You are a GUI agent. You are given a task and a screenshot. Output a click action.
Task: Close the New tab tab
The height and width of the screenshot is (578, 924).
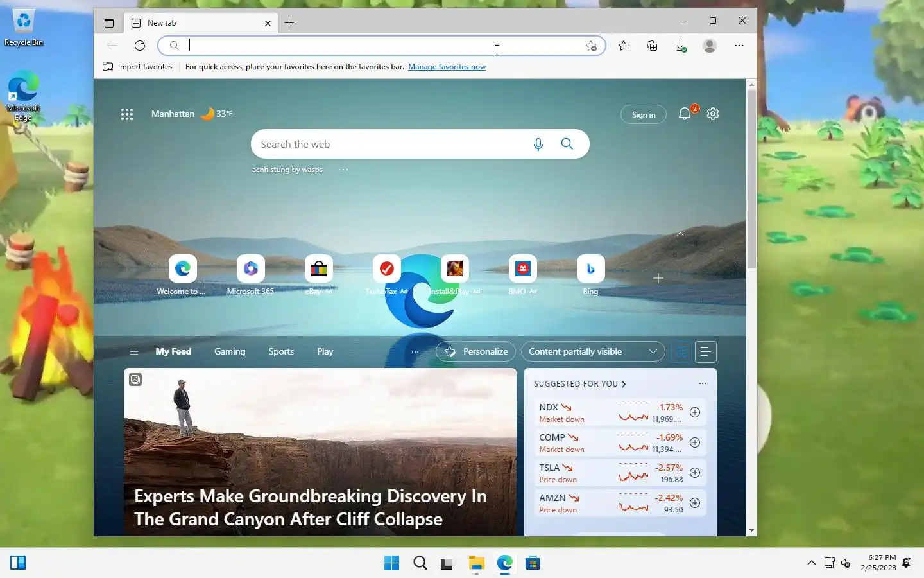[268, 23]
